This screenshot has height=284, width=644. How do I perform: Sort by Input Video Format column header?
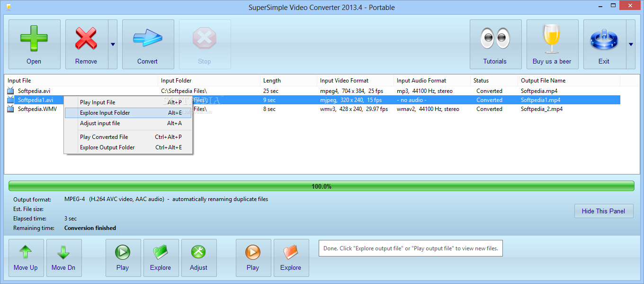[356, 81]
